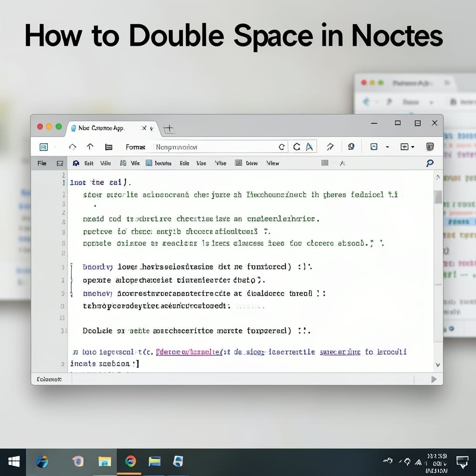Open the Chrome taskbar icon
This screenshot has height=476, width=476.
tap(131, 462)
